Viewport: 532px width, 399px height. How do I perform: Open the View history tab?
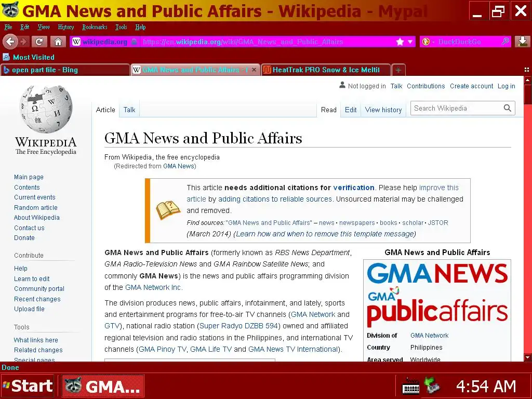point(383,110)
